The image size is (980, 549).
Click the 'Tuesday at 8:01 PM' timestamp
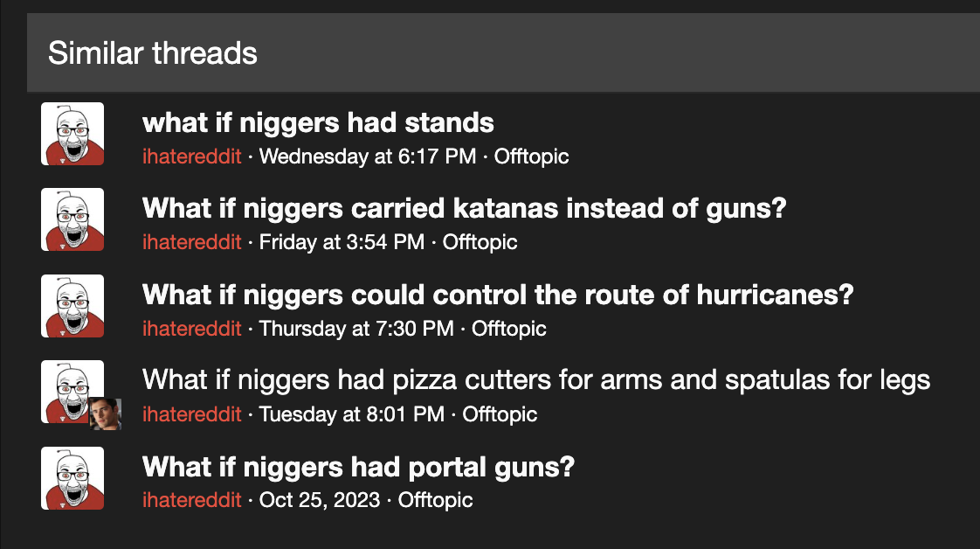[352, 414]
